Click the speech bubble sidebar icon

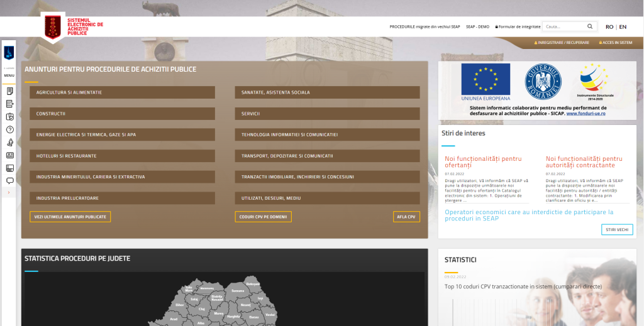pyautogui.click(x=9, y=180)
